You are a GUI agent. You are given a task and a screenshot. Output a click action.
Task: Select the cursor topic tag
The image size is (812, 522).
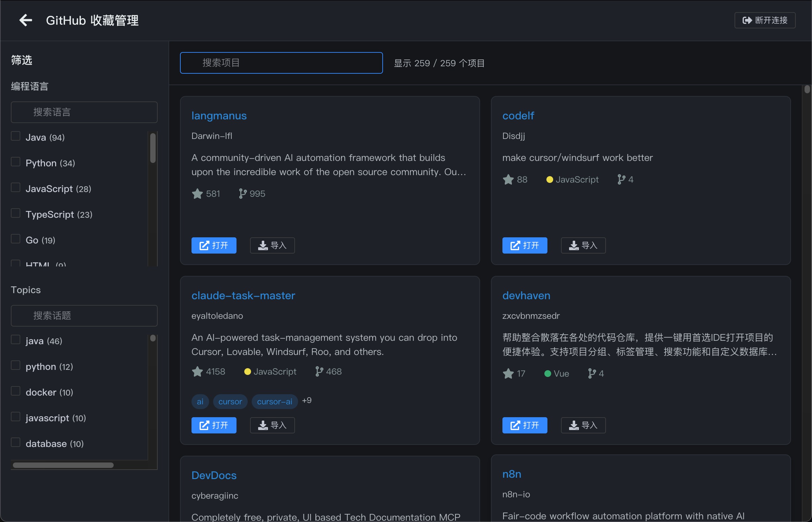[x=230, y=402]
